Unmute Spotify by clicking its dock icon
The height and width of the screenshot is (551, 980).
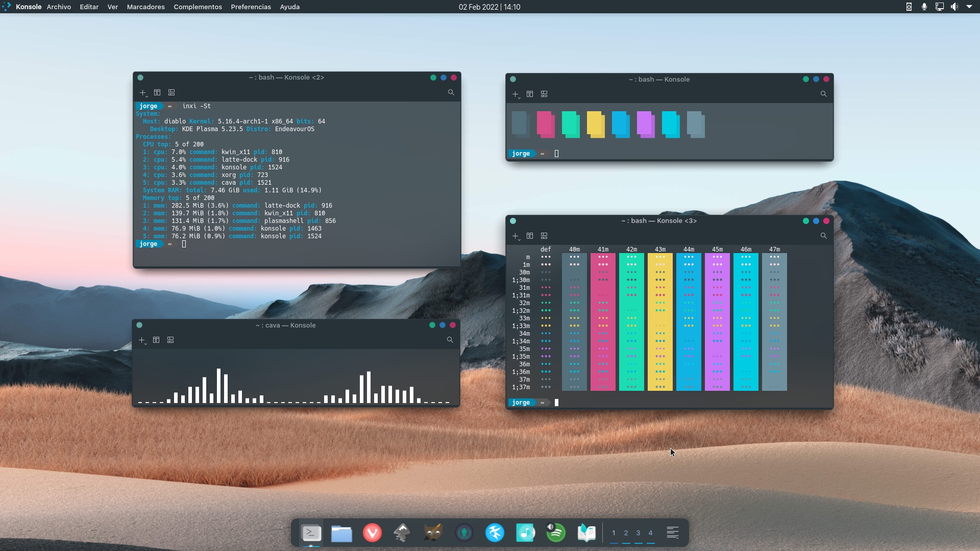(556, 533)
